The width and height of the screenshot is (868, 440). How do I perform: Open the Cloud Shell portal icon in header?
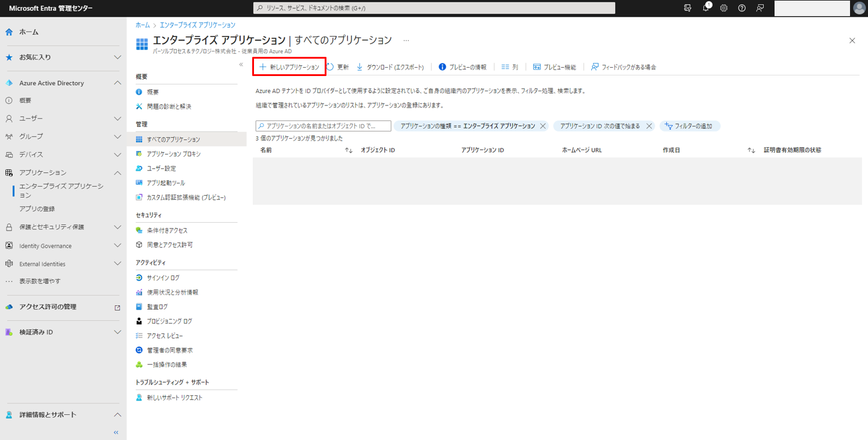point(688,8)
